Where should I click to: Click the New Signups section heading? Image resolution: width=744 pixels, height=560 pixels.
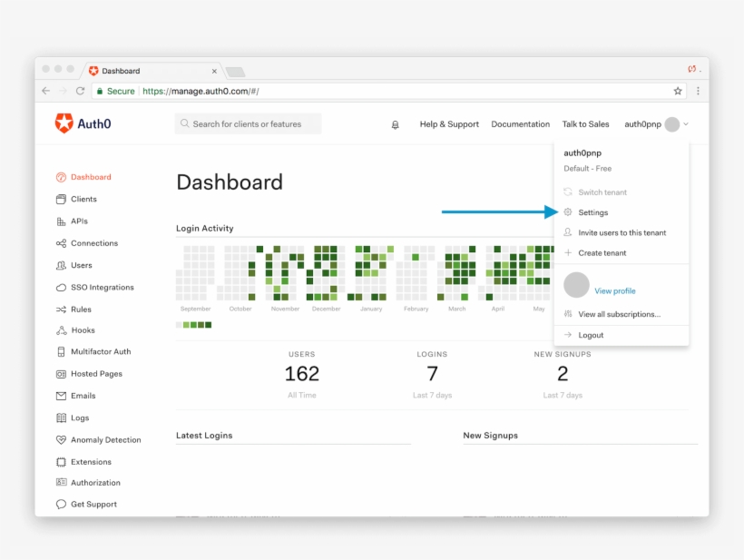(490, 435)
